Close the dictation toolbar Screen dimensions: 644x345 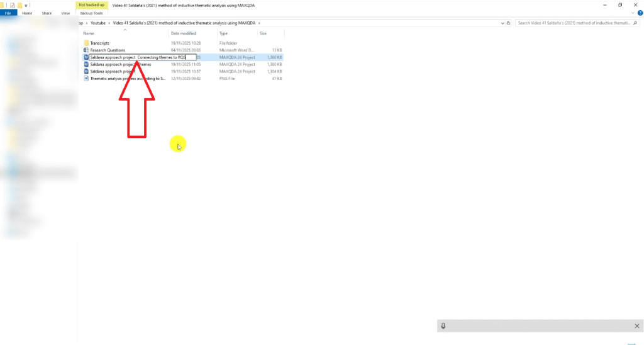(637, 325)
